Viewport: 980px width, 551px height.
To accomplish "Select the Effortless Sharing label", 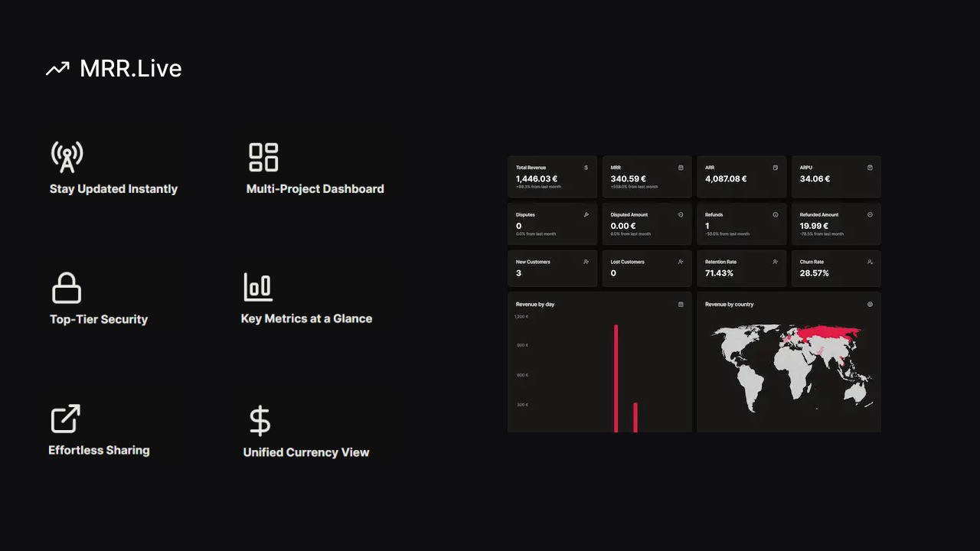I will [x=99, y=450].
